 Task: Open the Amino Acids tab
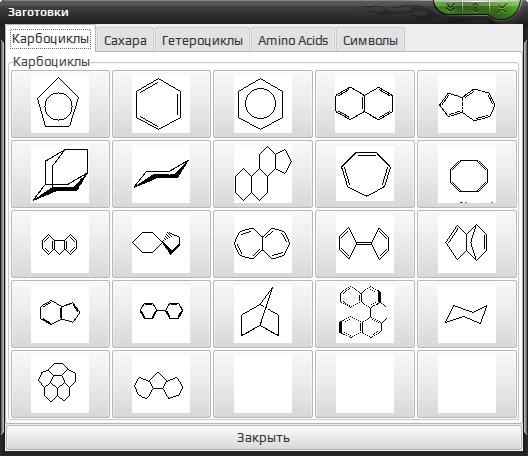[x=293, y=40]
